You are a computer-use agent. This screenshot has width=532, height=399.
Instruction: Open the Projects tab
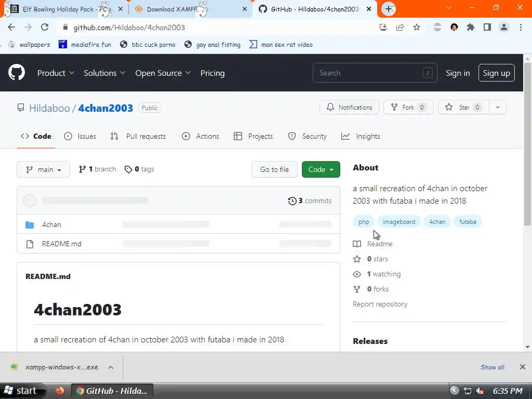[254, 137]
